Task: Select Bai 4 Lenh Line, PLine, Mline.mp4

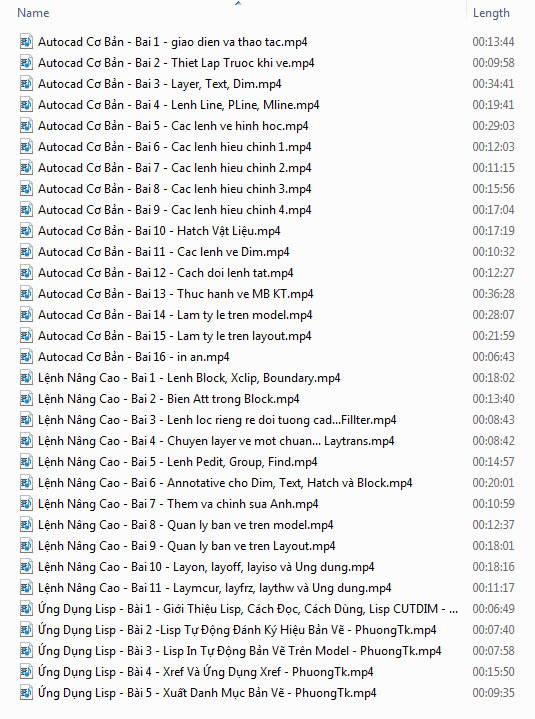Action: point(178,105)
